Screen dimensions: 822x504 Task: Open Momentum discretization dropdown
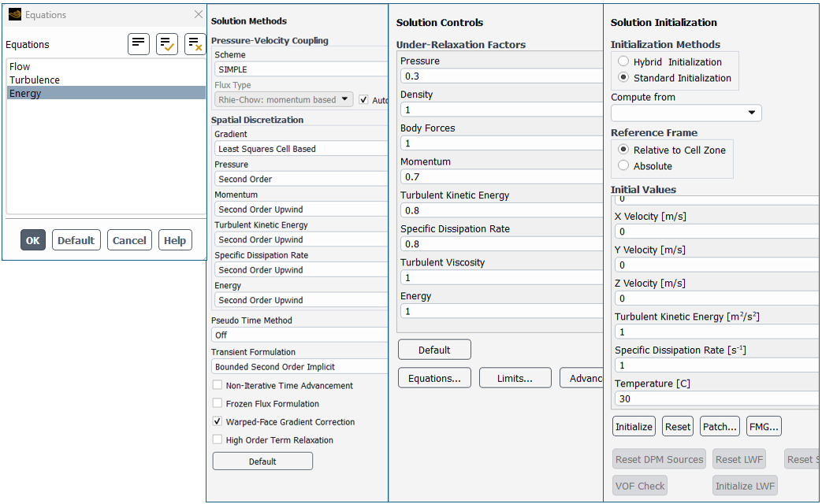[x=301, y=209]
